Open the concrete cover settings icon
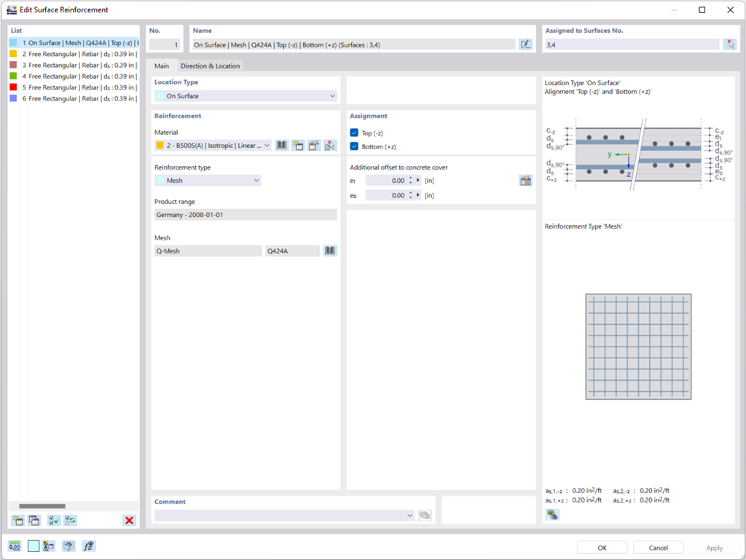Screen dimensions: 746x560 (x=525, y=181)
